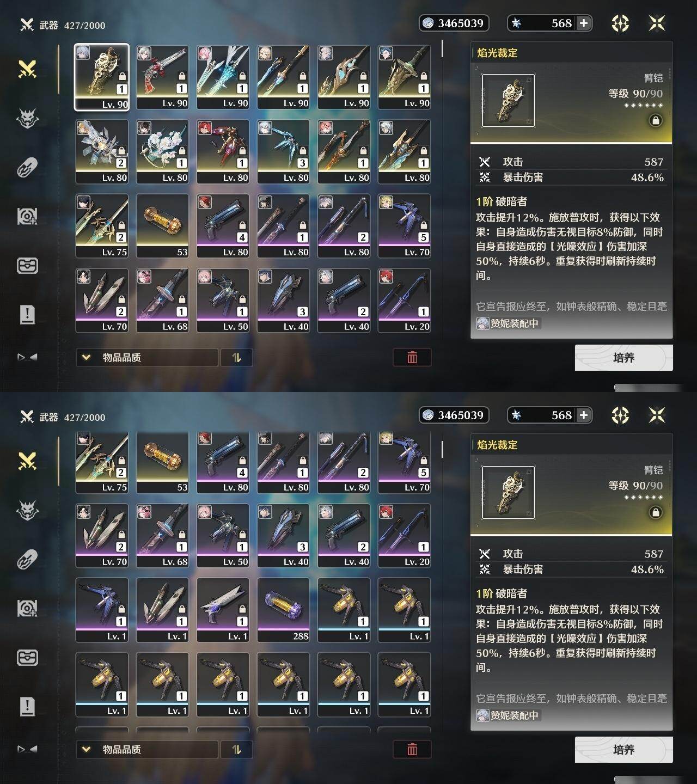Toggle sort order arrows in upper screenshot
Image resolution: width=697 pixels, height=784 pixels.
(236, 357)
